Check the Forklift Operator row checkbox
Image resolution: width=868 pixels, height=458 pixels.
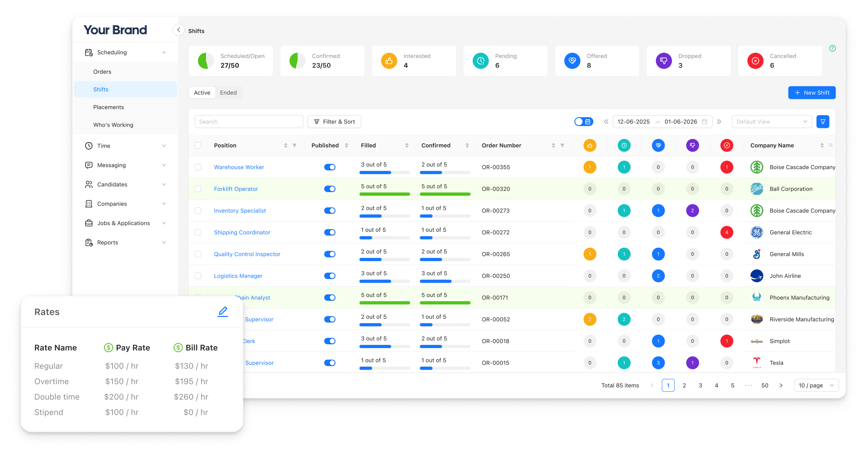(198, 189)
